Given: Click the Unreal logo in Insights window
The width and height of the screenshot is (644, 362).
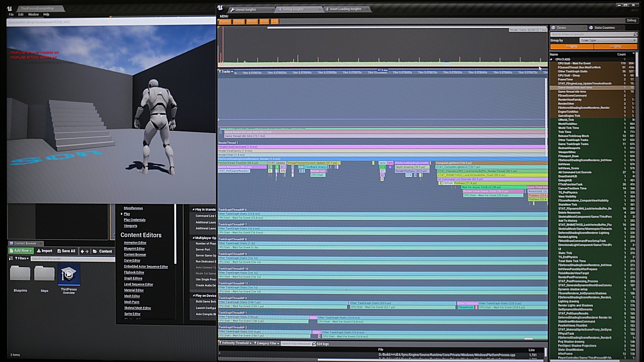Looking at the screenshot, I should coord(221,8).
